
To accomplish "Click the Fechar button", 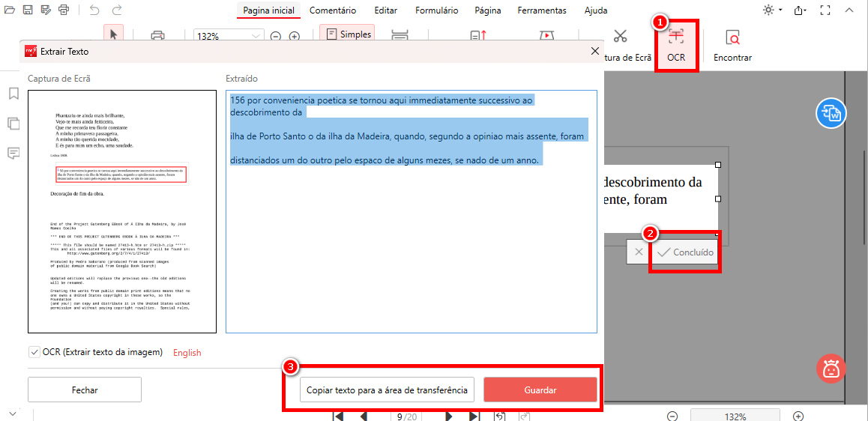I will click(85, 390).
